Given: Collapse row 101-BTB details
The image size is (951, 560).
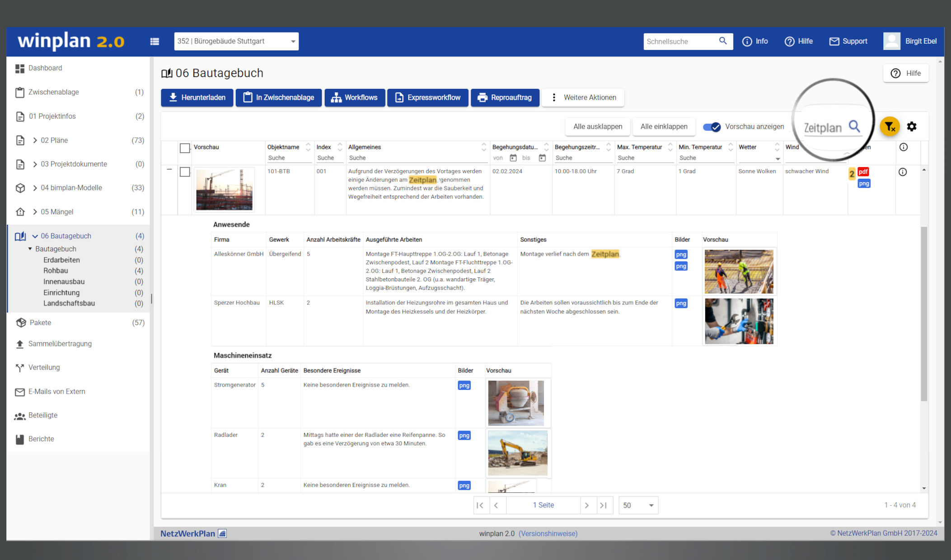Looking at the screenshot, I should [169, 170].
